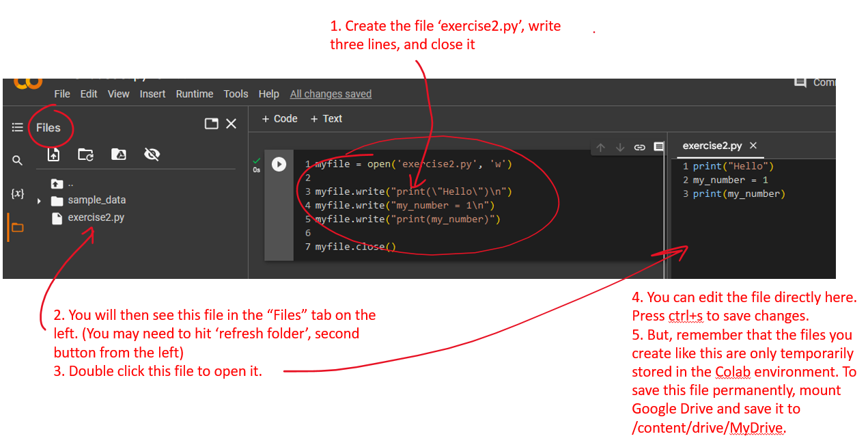Open Files panel in new window icon

212,124
